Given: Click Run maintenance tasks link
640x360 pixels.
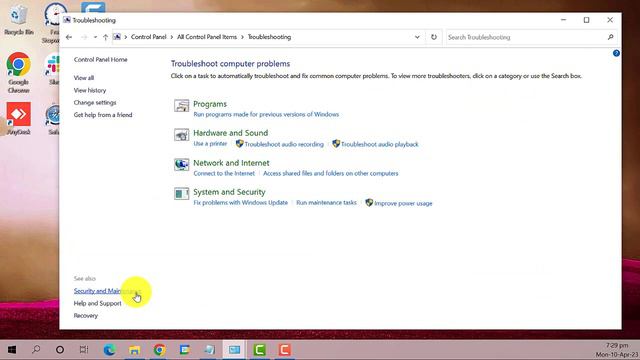Looking at the screenshot, I should tap(327, 202).
